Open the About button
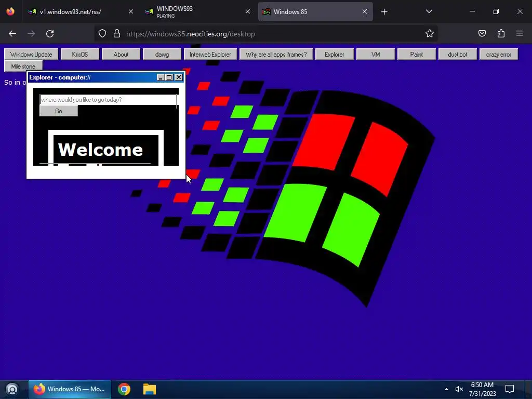 (121, 54)
